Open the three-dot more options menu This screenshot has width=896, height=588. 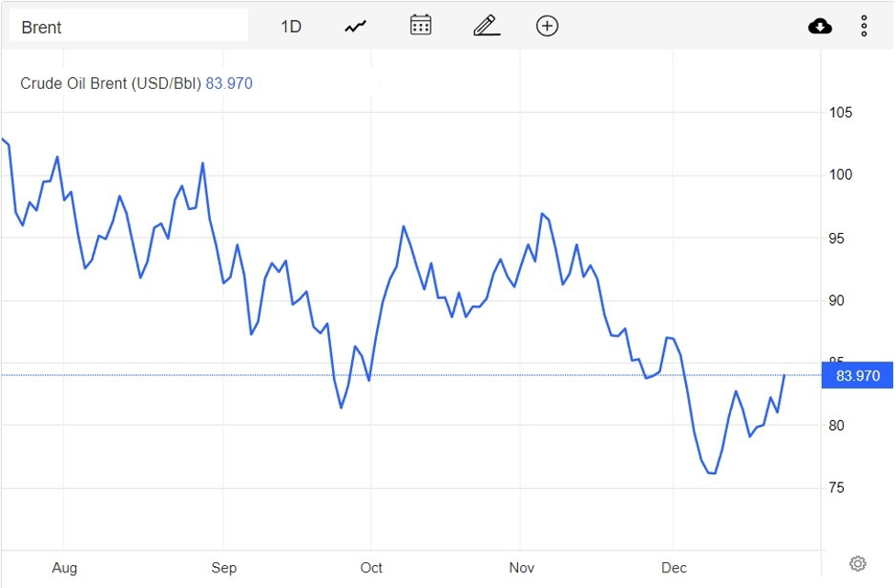pyautogui.click(x=864, y=27)
